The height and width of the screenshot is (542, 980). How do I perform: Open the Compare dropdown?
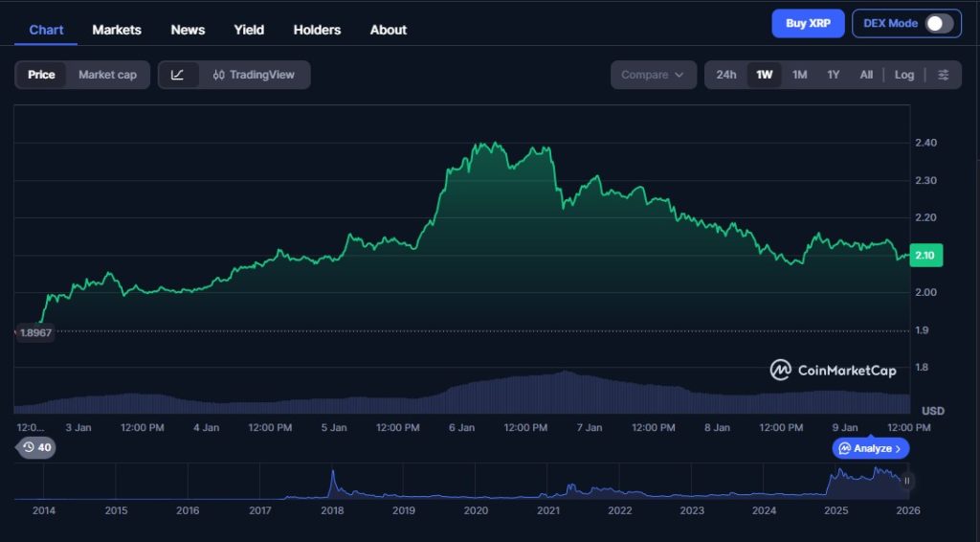click(653, 75)
